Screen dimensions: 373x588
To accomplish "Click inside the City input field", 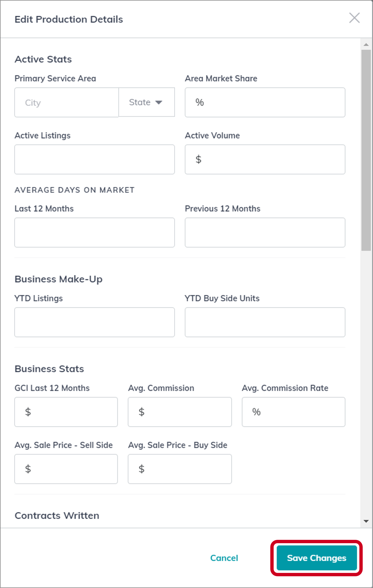I will click(66, 103).
